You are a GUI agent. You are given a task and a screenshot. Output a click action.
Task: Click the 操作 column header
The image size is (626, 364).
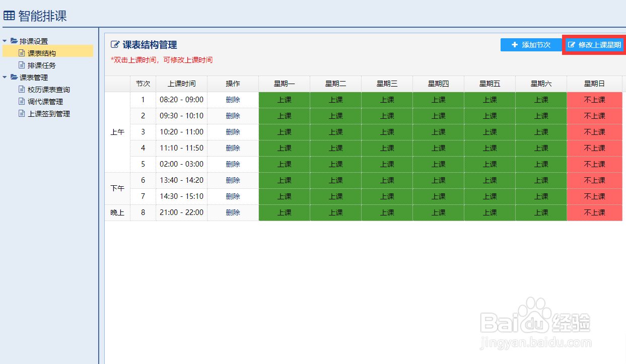[x=233, y=84]
